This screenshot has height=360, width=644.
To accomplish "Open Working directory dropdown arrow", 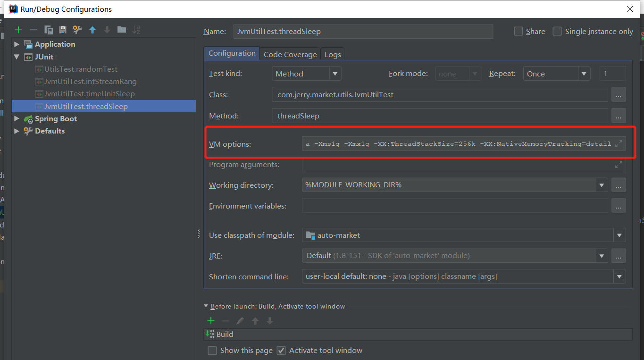I will pos(602,185).
